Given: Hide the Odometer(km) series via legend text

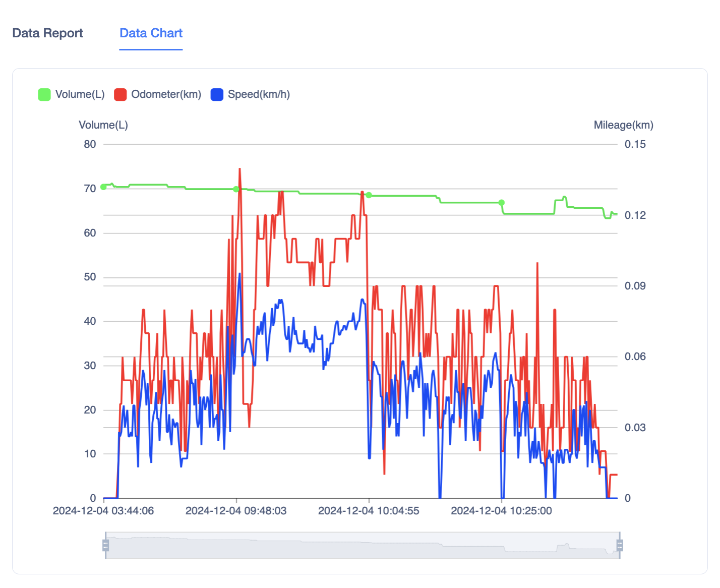Looking at the screenshot, I should 166,94.
